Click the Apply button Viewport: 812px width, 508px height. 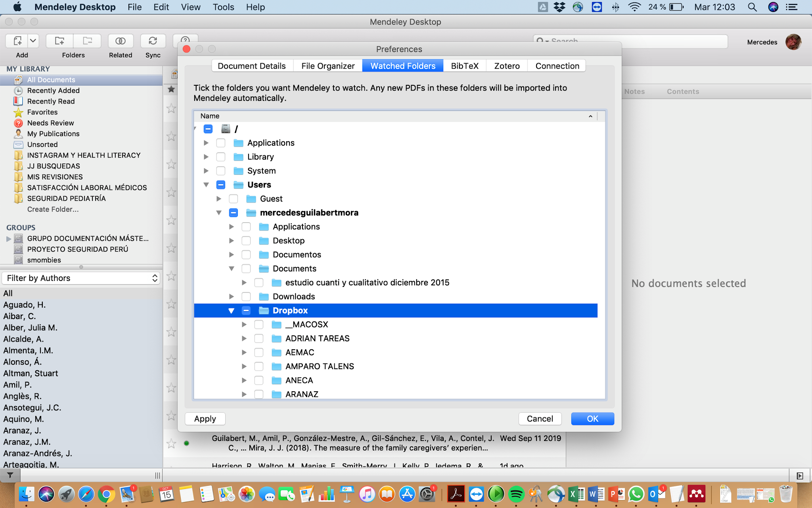[x=205, y=419]
